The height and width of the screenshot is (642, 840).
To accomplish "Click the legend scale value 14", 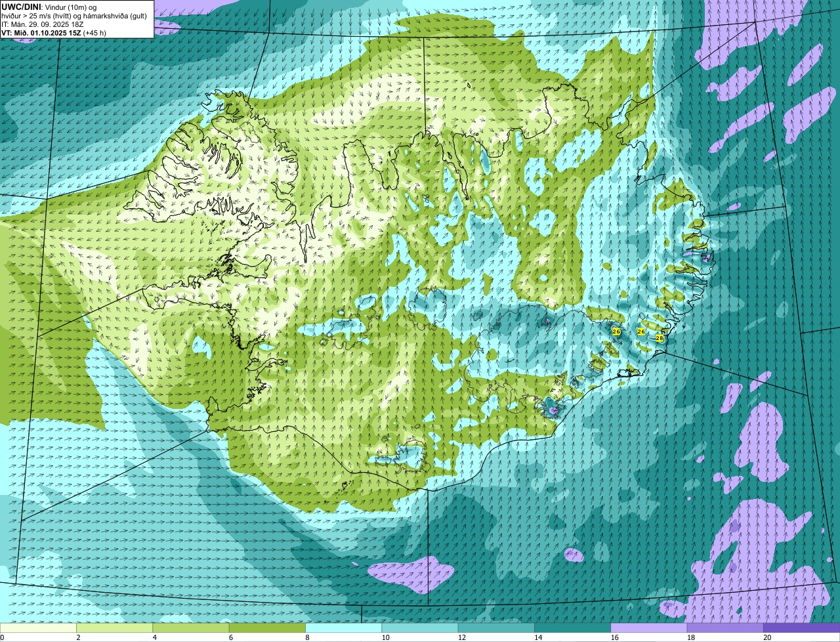I will pos(537,637).
